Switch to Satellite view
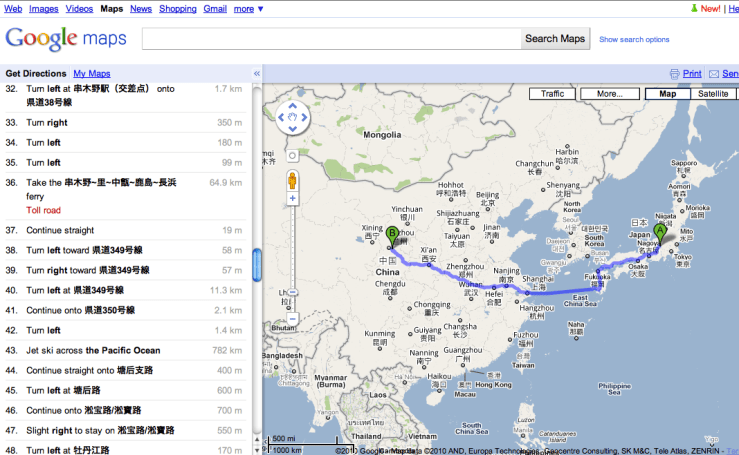Viewport: 739px width, 455px height. click(713, 94)
